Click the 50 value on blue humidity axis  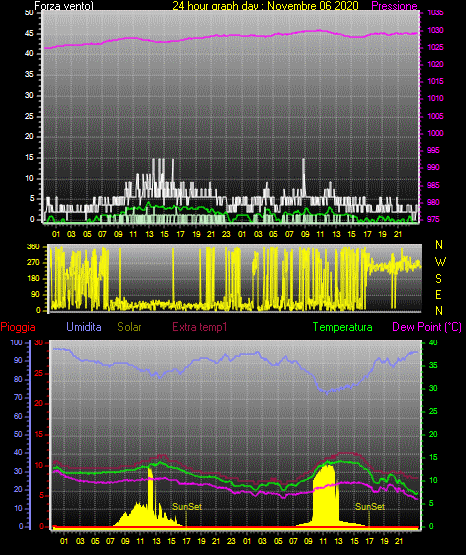click(18, 434)
